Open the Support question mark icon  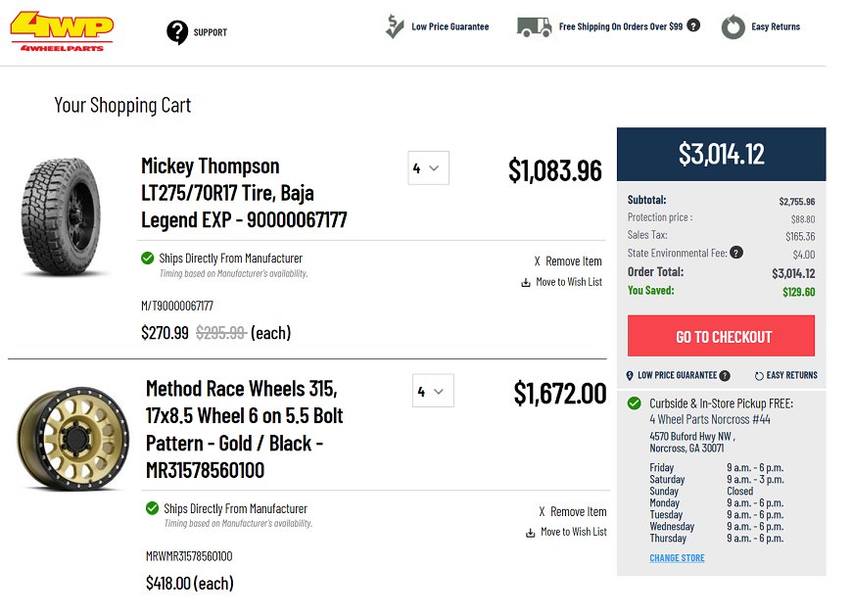tap(177, 32)
